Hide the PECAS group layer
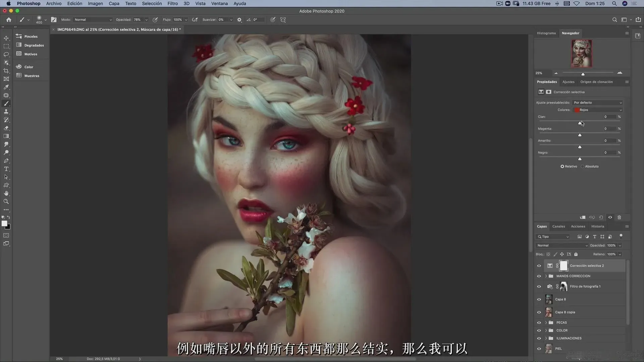This screenshot has width=644, height=362. tap(539, 322)
